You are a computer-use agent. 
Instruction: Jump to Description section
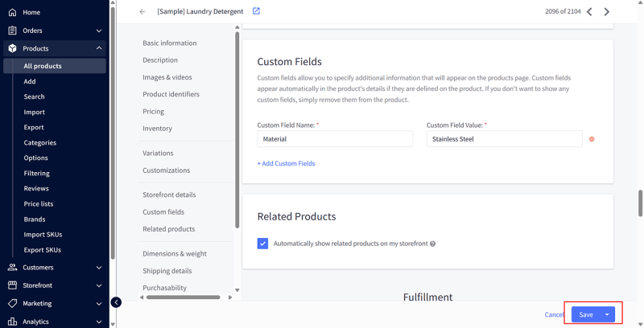[x=160, y=59]
